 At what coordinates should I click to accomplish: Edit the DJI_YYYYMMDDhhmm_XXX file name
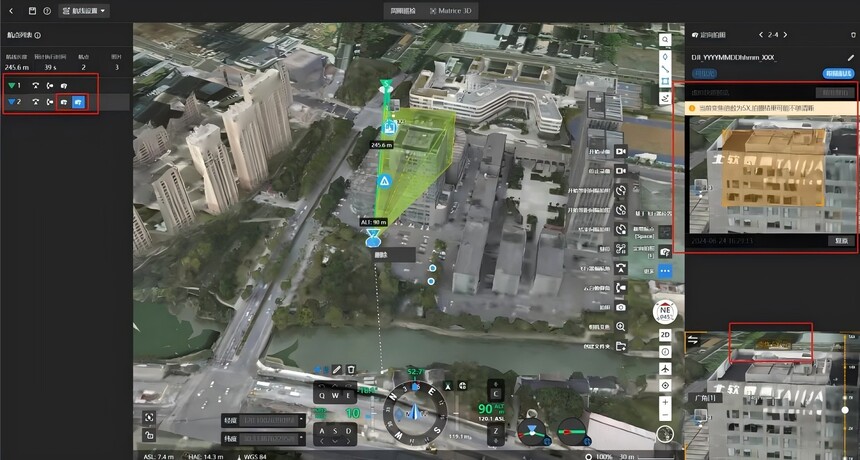pyautogui.click(x=851, y=58)
